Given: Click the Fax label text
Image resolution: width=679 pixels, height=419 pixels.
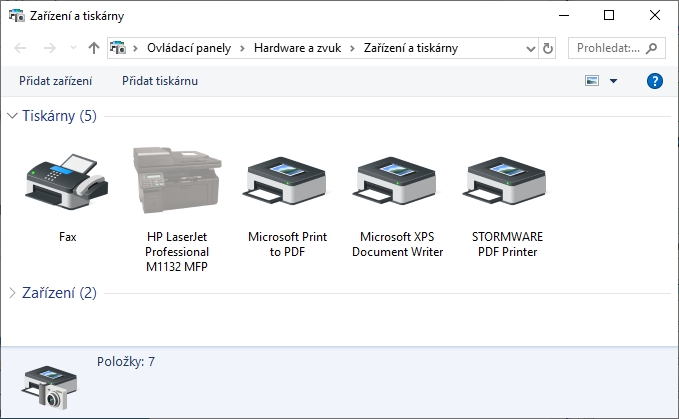Looking at the screenshot, I should (x=68, y=237).
